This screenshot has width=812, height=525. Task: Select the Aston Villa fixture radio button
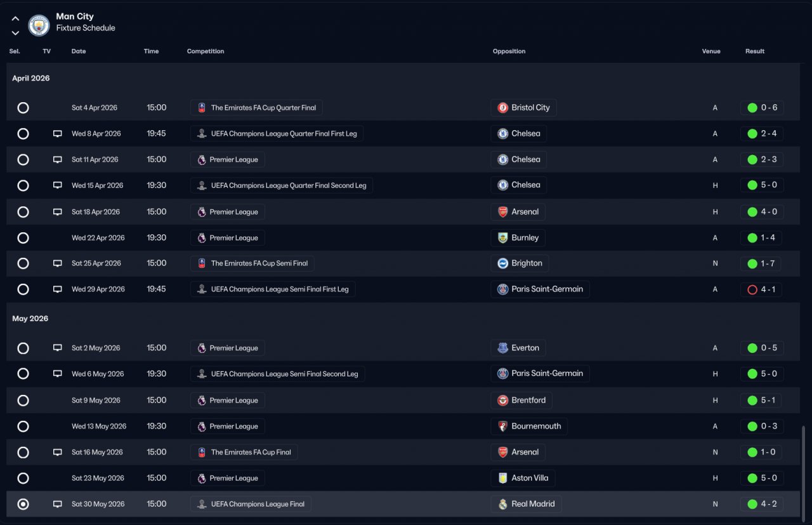[23, 478]
